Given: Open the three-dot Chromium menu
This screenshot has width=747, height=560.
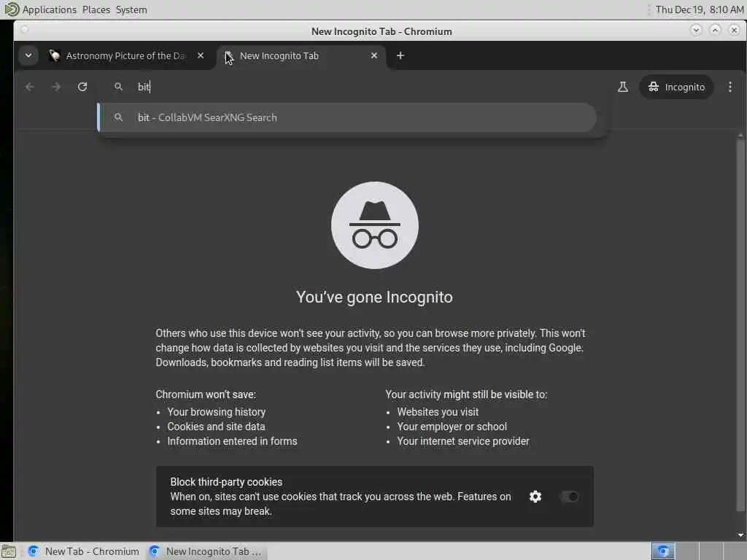Looking at the screenshot, I should point(729,87).
